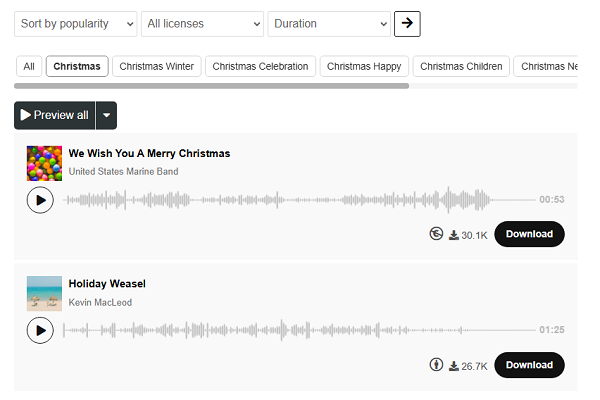The width and height of the screenshot is (600, 400).
Task: Click the arrow button to apply filters
Action: click(x=407, y=24)
